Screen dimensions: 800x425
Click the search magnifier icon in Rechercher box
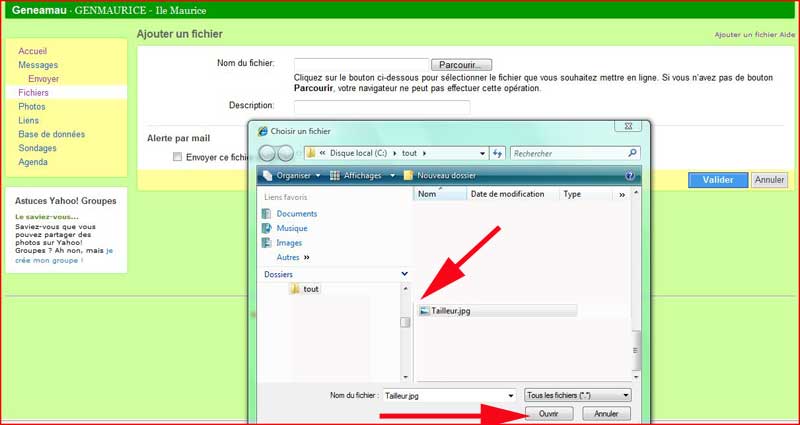[632, 153]
